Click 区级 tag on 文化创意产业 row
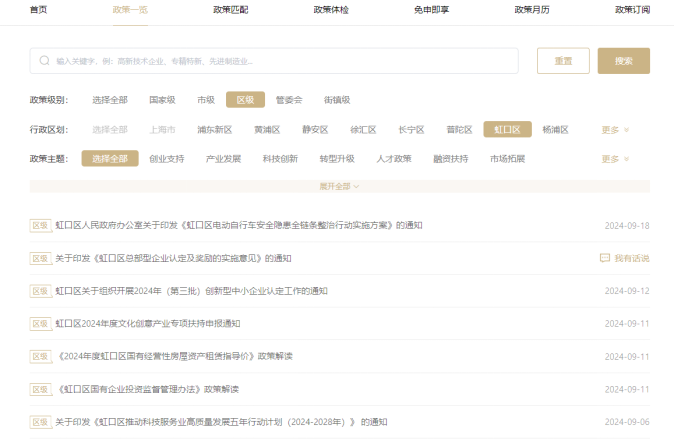Screen dimensions: 674x440 pyautogui.click(x=40, y=324)
